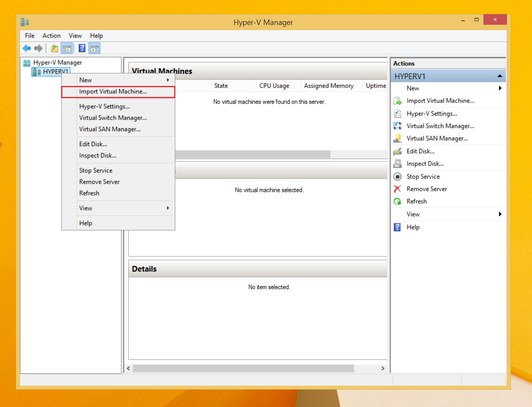Click the bottom horizontal scrollbar left arrow
The image size is (532, 407).
click(x=129, y=368)
